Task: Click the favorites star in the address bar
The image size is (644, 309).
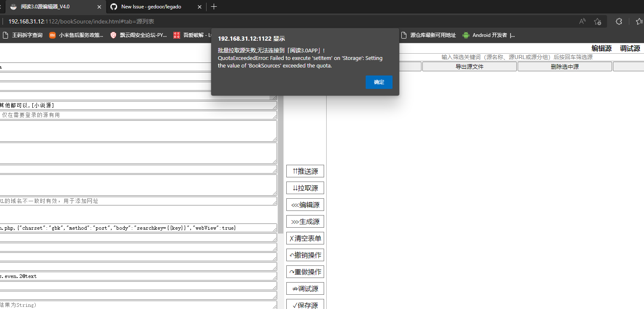Action: pos(598,21)
